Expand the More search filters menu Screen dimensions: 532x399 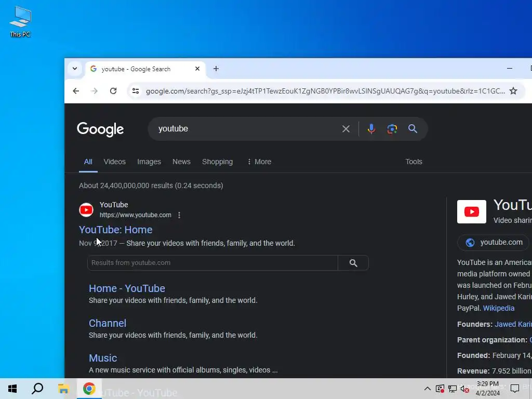coord(259,162)
